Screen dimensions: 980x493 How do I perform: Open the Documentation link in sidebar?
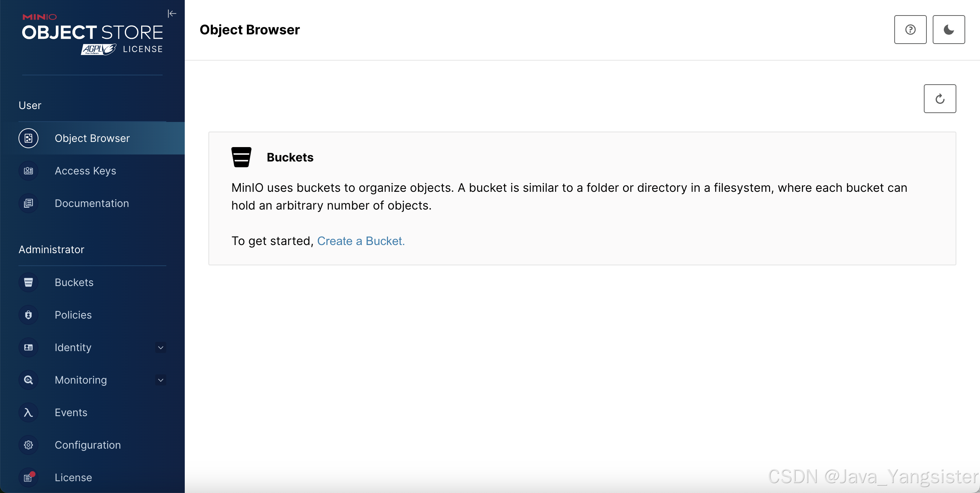(x=92, y=203)
